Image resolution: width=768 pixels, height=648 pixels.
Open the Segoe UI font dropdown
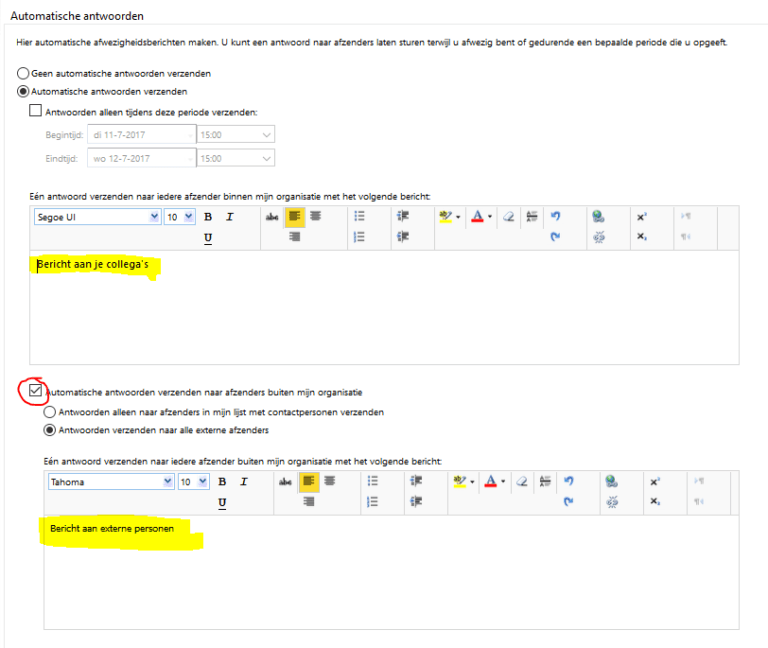click(97, 217)
